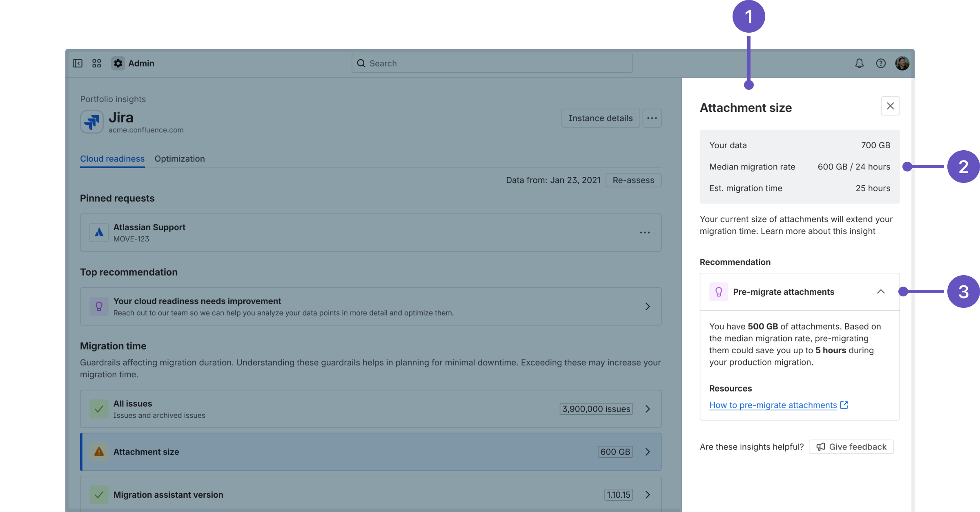980x512 pixels.
Task: Click the 1.10.15 version badge
Action: coord(619,495)
